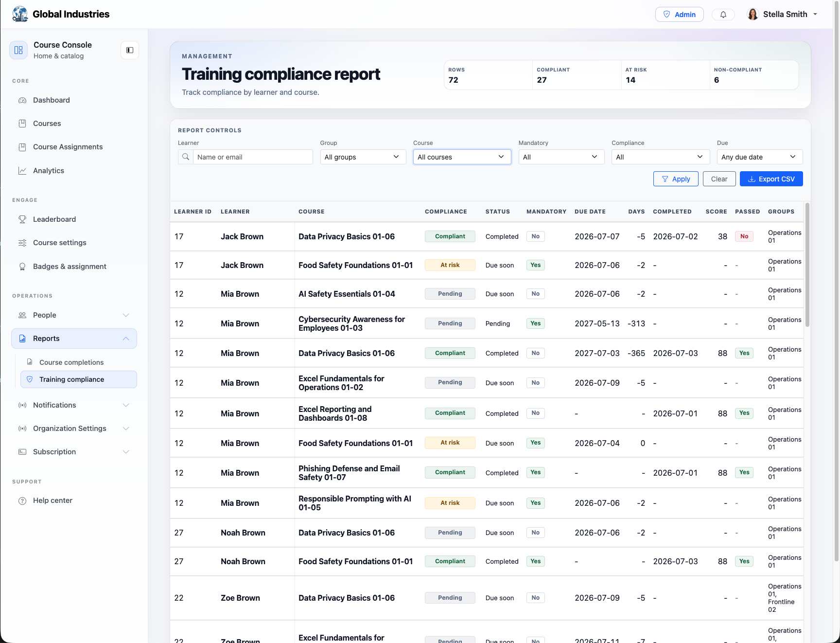
Task: Expand the People section chevron
Action: click(x=126, y=315)
